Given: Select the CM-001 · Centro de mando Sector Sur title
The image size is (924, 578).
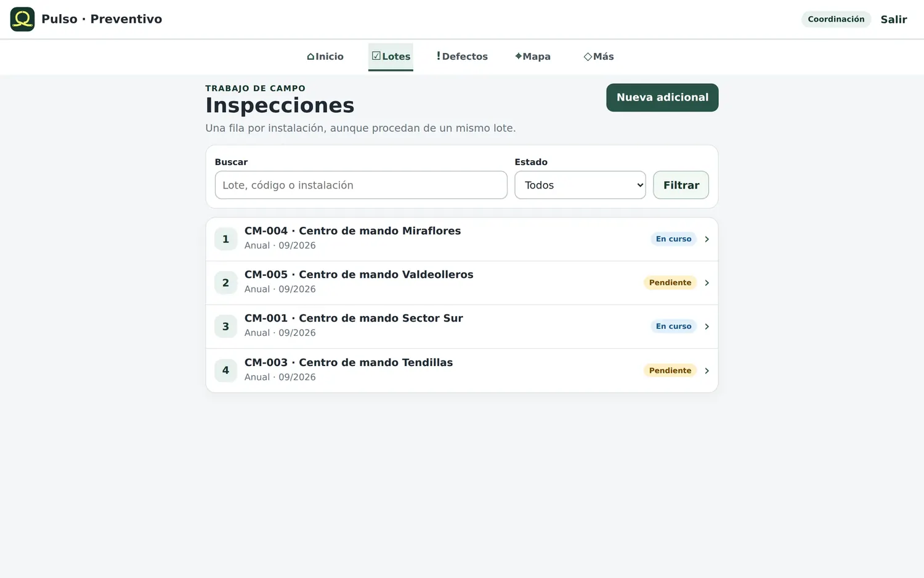Looking at the screenshot, I should [354, 319].
